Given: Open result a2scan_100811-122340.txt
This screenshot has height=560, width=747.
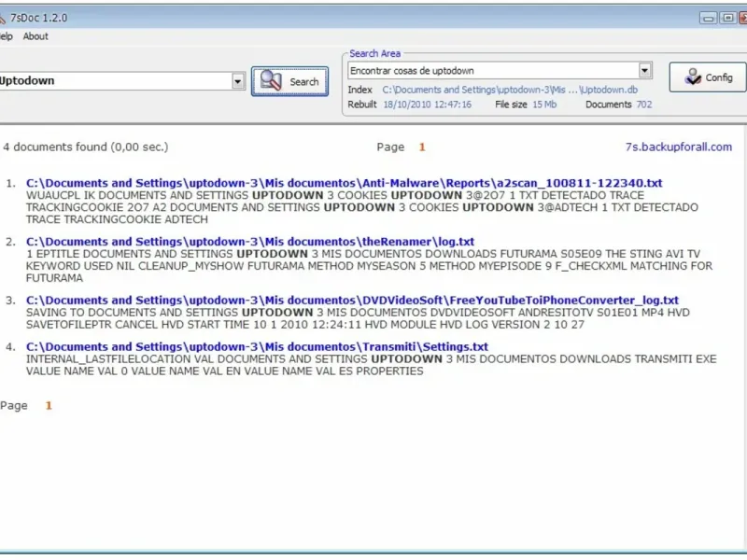Looking at the screenshot, I should 344,183.
